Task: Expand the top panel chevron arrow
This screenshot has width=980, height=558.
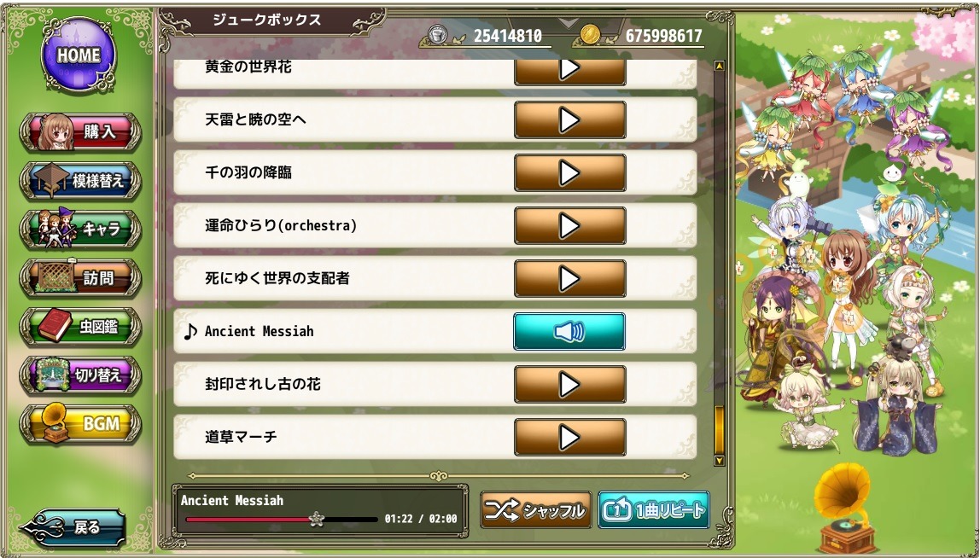Action: (x=568, y=23)
